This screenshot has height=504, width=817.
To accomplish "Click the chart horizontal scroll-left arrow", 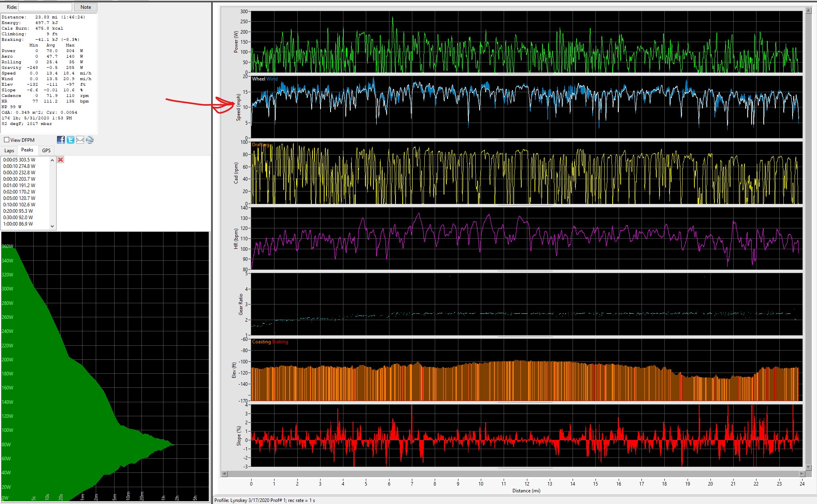I will (x=224, y=474).
